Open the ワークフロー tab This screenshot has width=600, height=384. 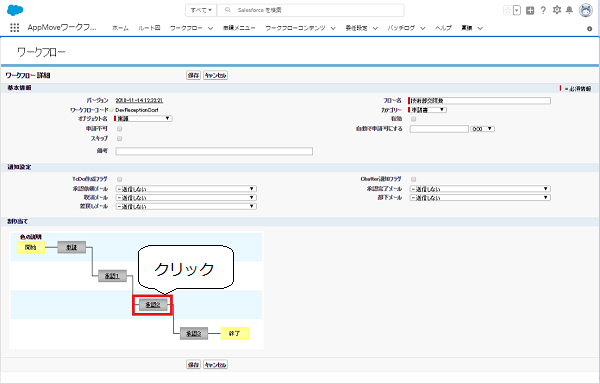tap(186, 28)
